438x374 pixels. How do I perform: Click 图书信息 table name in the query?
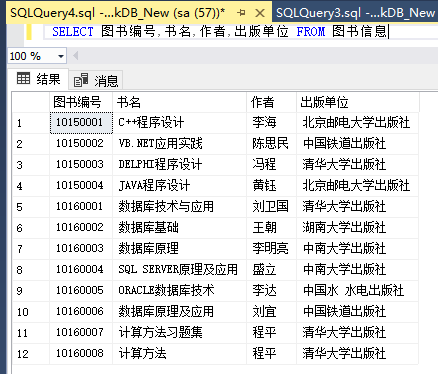coord(359,32)
